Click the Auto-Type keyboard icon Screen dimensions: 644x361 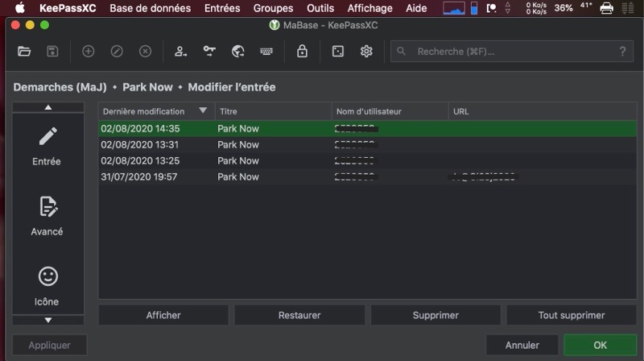click(266, 52)
